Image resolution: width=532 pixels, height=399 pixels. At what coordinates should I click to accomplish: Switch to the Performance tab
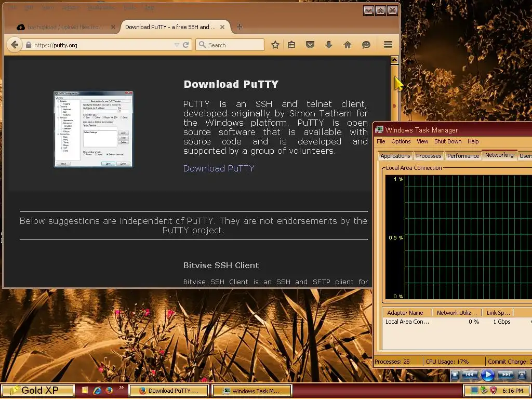pyautogui.click(x=463, y=156)
